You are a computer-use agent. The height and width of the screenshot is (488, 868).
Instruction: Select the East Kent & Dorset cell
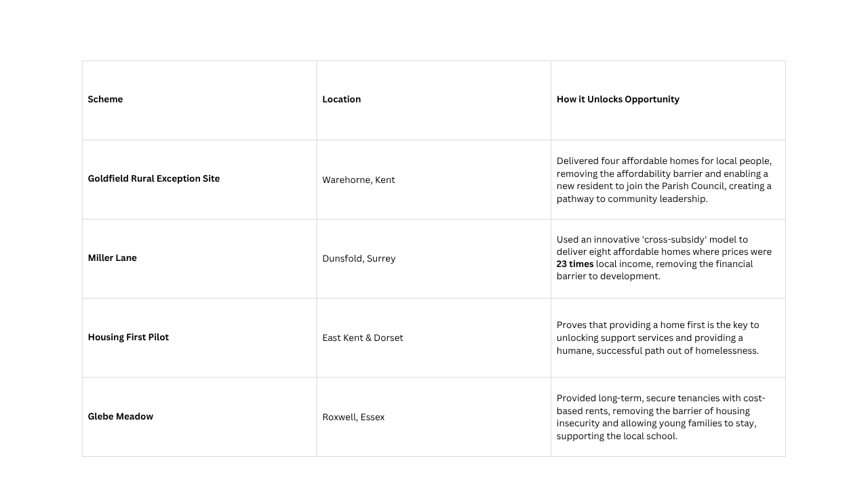362,338
